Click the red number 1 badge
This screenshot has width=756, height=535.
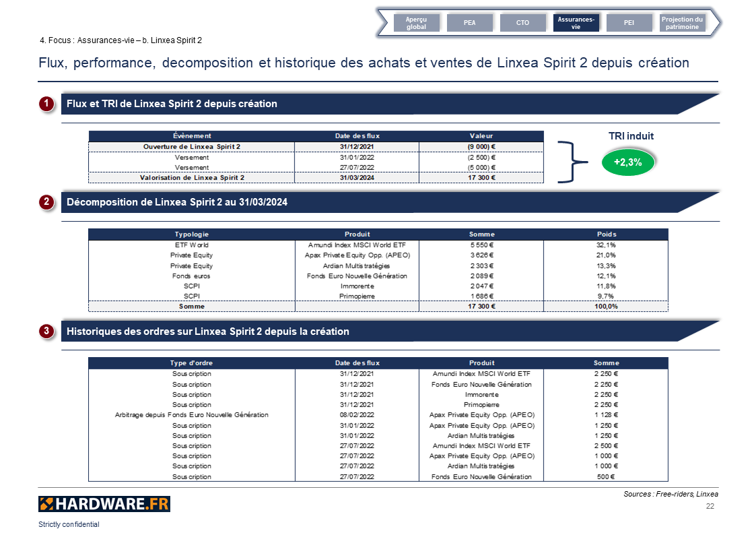pyautogui.click(x=46, y=103)
